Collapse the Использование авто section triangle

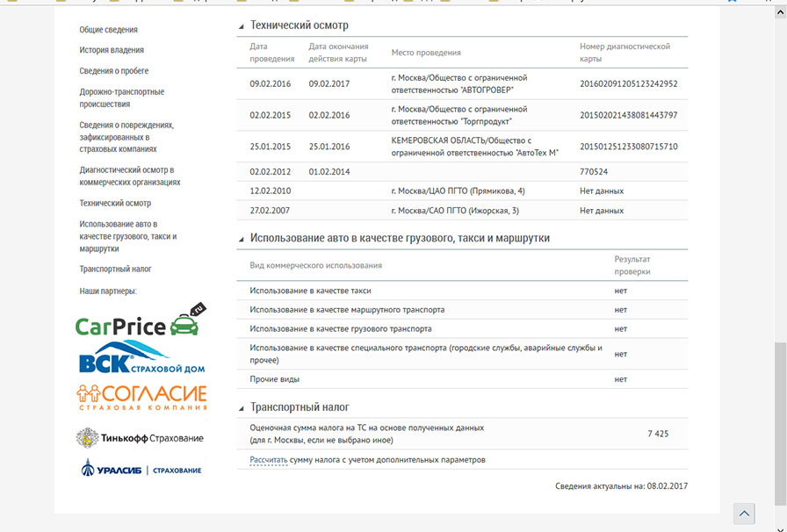coord(242,239)
